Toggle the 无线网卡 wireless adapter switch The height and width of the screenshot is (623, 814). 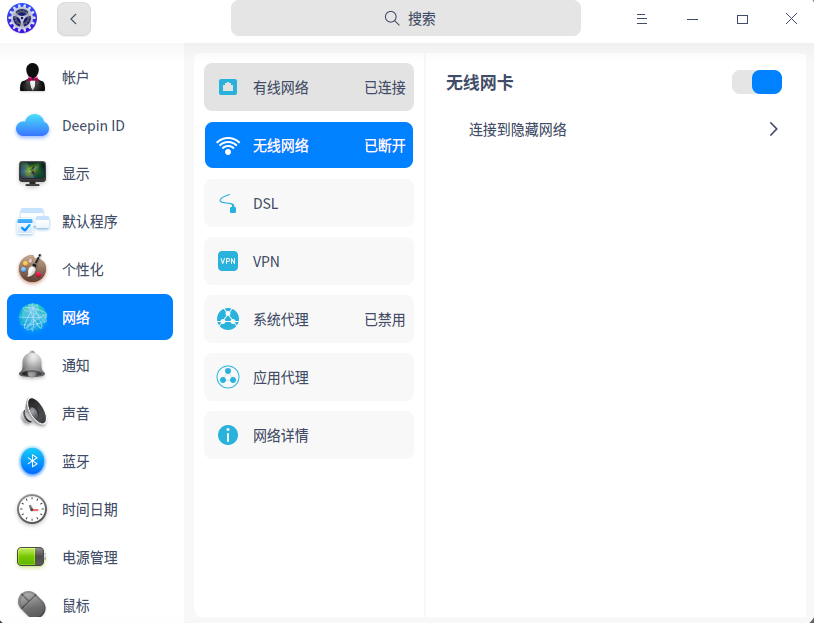757,82
